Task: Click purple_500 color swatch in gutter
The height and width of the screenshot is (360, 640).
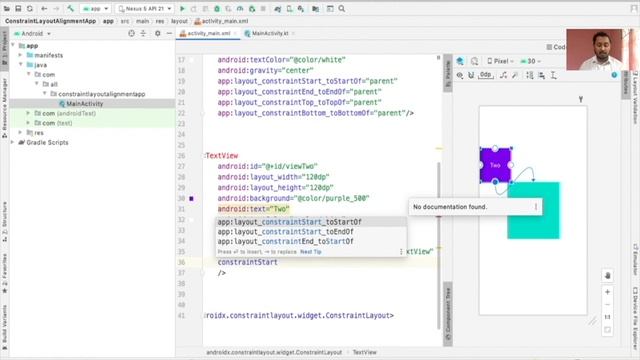Action: (x=191, y=198)
